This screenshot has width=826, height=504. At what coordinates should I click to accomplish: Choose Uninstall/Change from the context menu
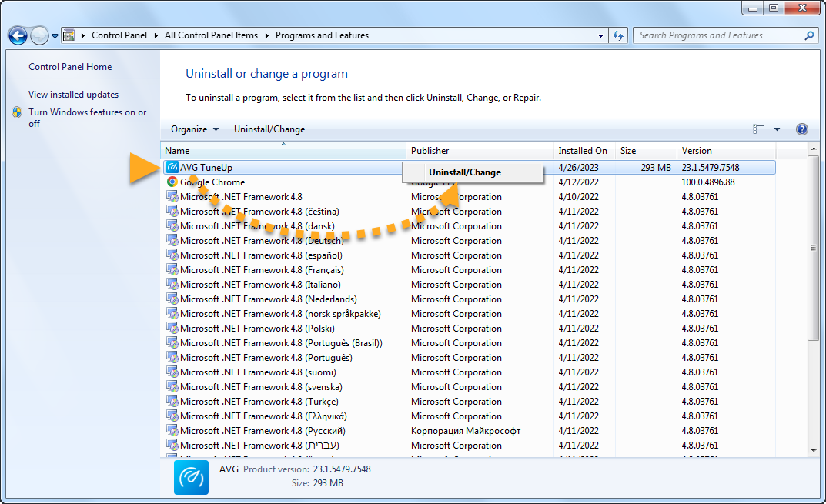[x=465, y=172]
